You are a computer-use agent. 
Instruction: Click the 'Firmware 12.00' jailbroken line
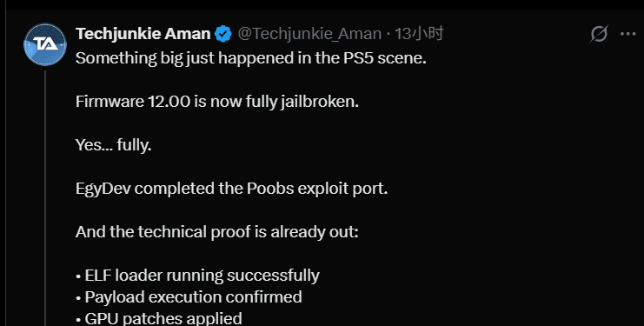217,102
